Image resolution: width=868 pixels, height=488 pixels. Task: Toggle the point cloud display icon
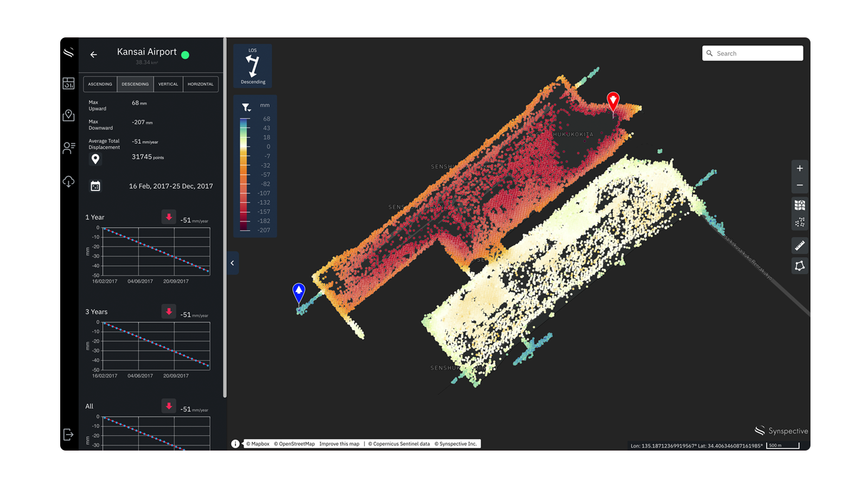point(799,221)
